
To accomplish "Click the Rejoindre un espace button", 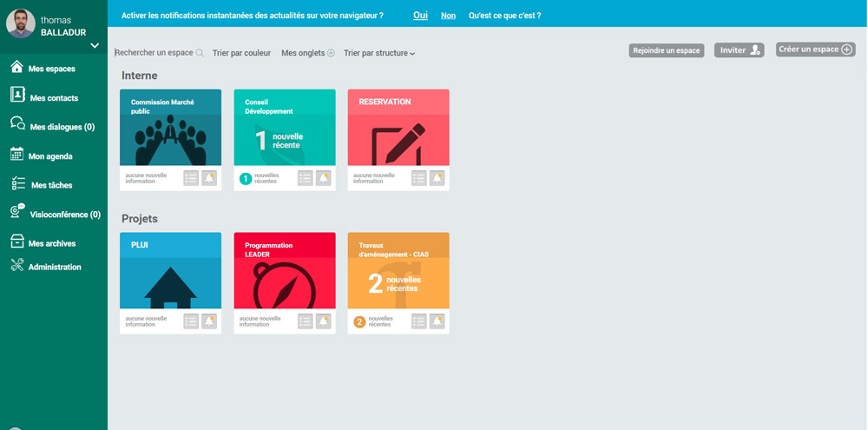I will [666, 50].
